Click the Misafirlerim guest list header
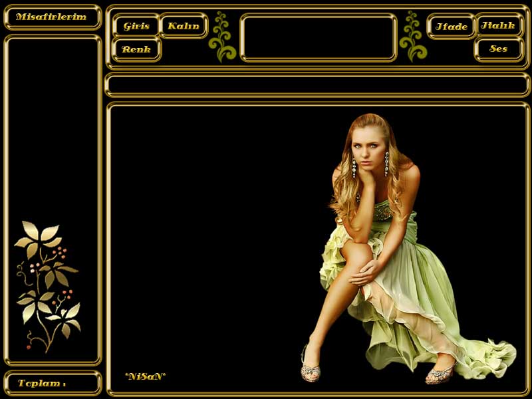 coord(53,17)
